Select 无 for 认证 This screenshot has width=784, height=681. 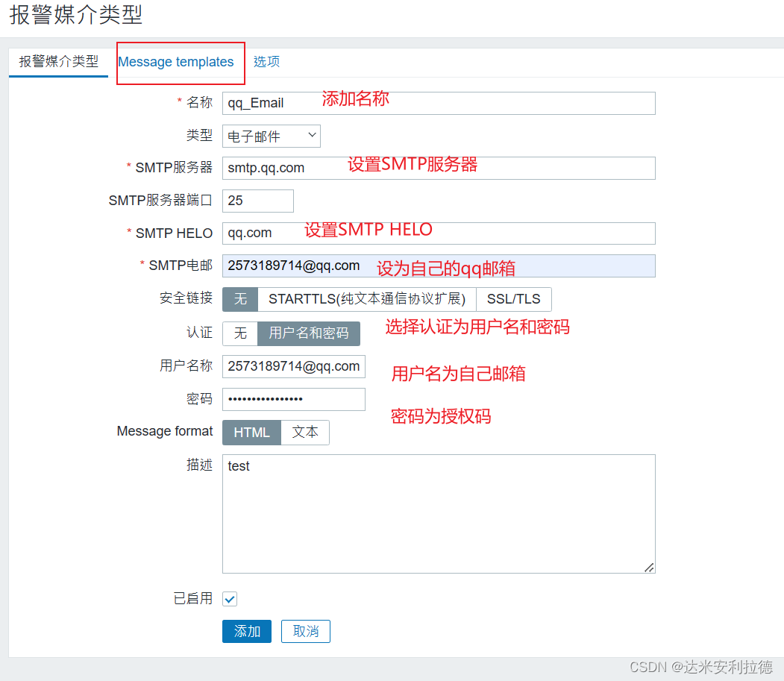[240, 333]
